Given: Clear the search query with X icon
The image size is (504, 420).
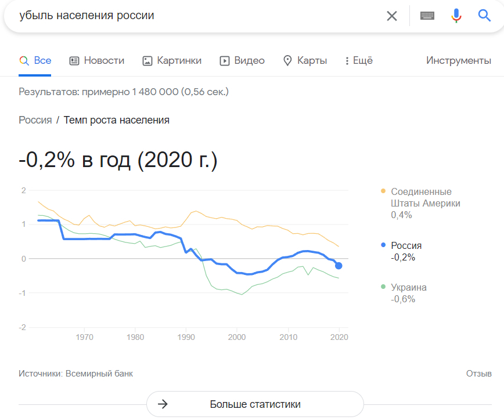Looking at the screenshot, I should (392, 16).
